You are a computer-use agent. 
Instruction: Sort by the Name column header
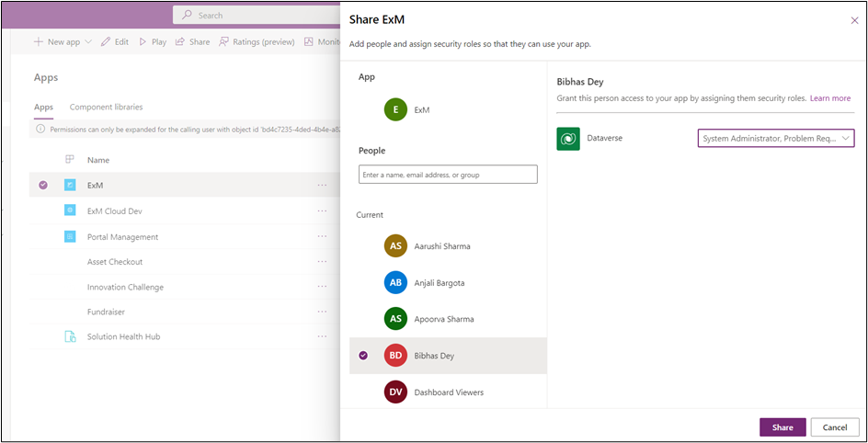[98, 160]
